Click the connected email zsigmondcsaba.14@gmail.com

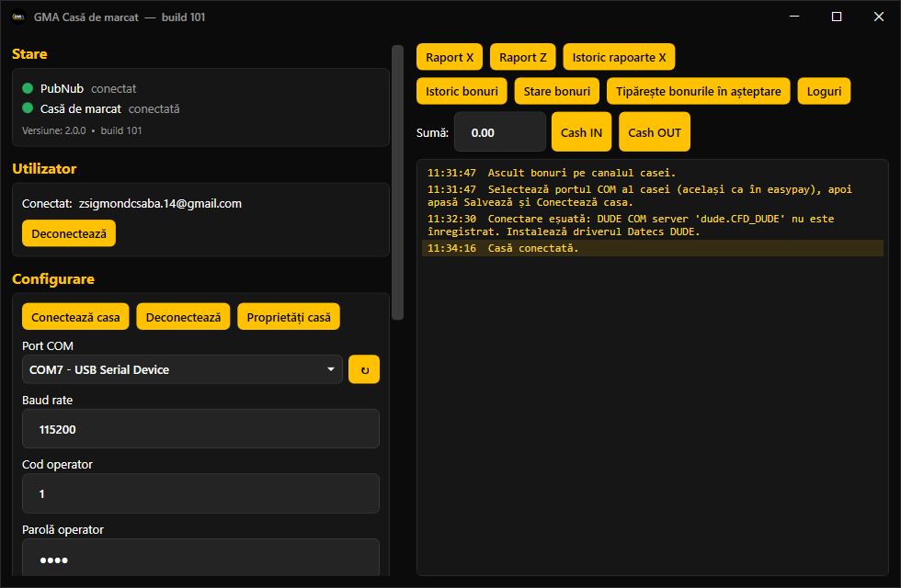(x=160, y=203)
